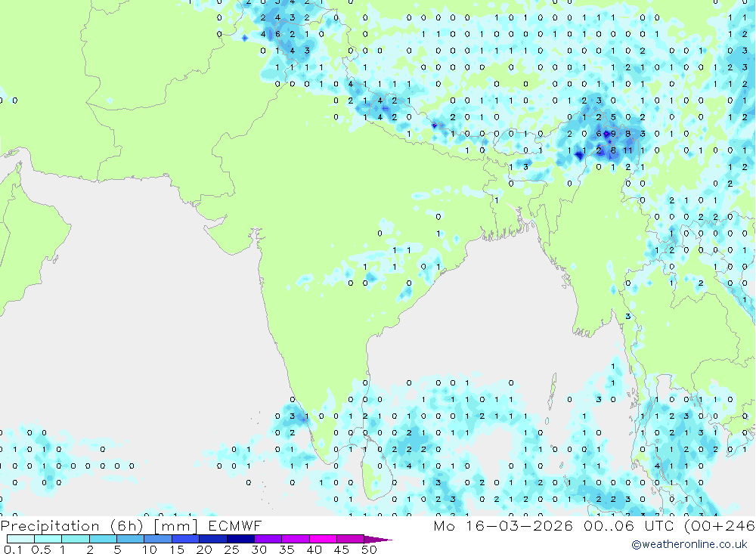Click the '11' precipitation value on map
Screen dimensions: 756x554
click(x=627, y=150)
